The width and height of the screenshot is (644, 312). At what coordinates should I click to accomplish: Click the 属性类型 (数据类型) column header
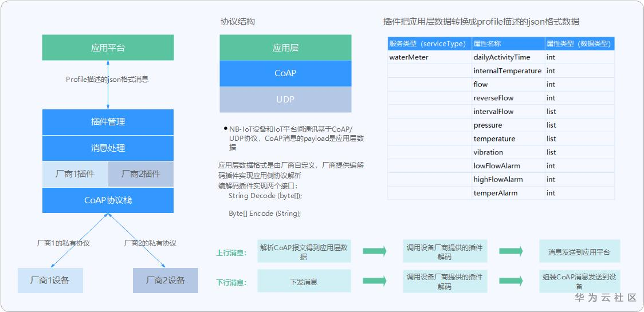(580, 44)
